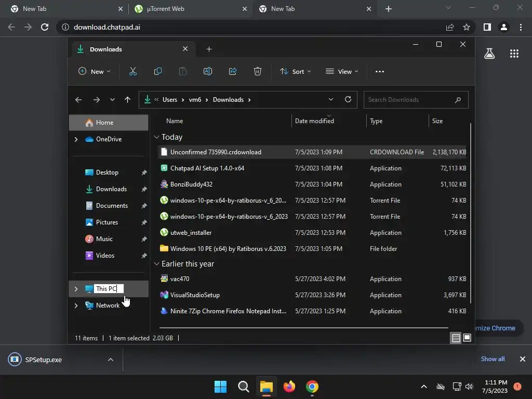Open Google apps grid icon
The height and width of the screenshot is (399, 532).
(514, 54)
